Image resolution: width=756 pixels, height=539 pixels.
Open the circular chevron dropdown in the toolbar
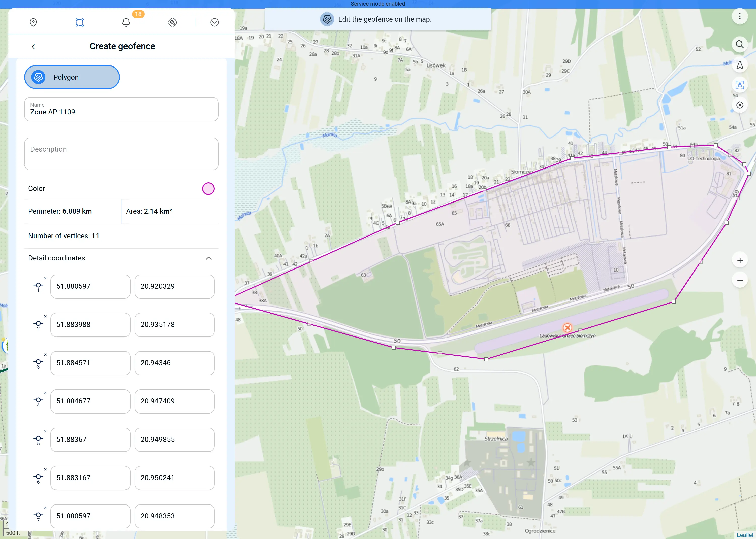(x=215, y=22)
